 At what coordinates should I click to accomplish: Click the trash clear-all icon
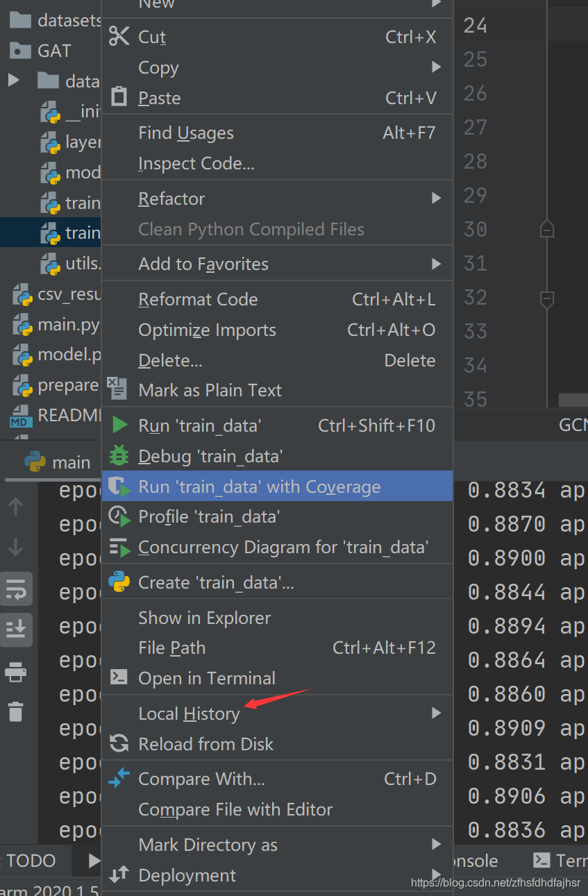15,711
